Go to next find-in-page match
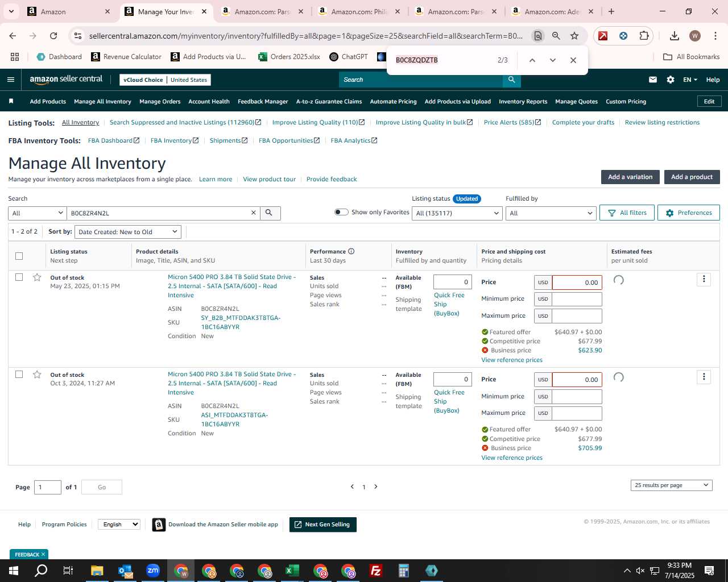The height and width of the screenshot is (582, 728). [552, 60]
